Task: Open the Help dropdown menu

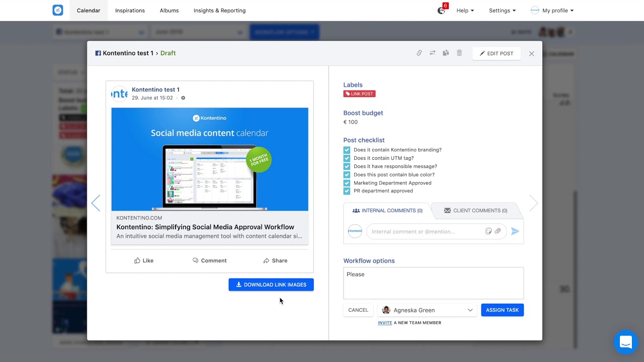Action: (x=465, y=11)
